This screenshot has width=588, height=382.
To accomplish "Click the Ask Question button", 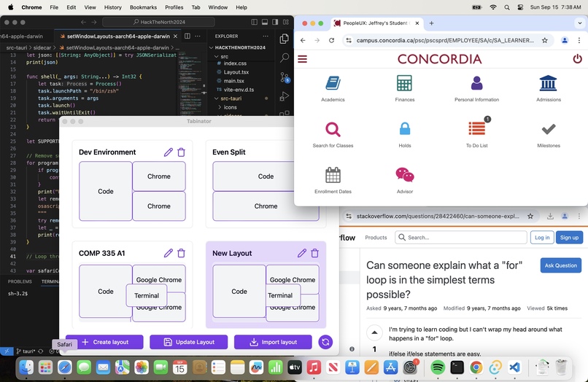I will coord(560,265).
